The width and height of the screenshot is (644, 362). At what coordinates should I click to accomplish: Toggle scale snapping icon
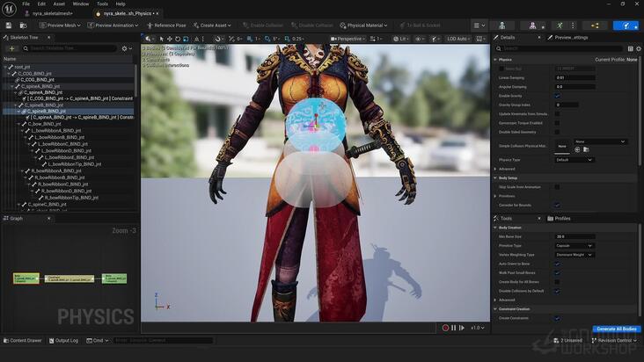[x=287, y=39]
